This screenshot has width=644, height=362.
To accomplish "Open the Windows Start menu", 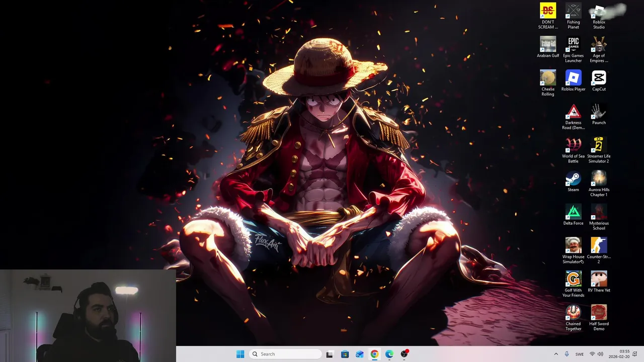I will (240, 354).
